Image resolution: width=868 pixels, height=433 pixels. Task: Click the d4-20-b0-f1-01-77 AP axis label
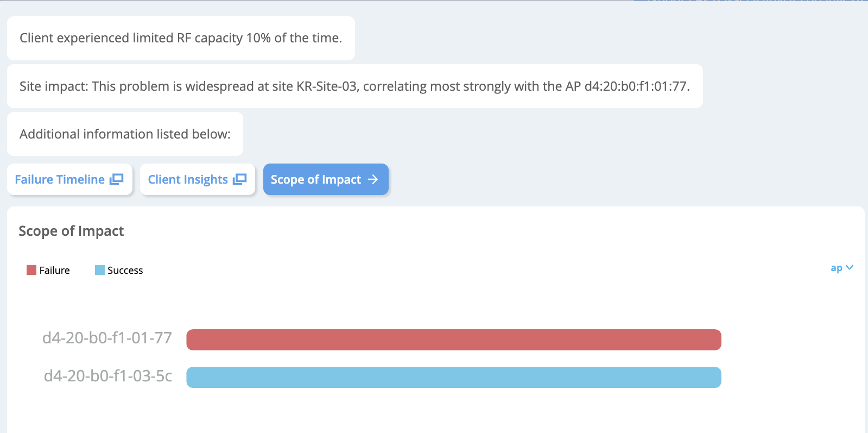[x=107, y=338]
